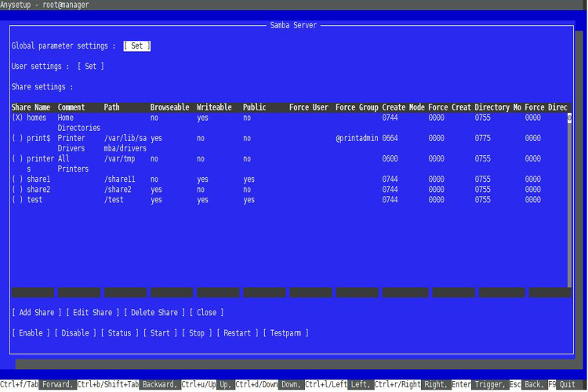Select the print$ share radio button

tap(17, 138)
